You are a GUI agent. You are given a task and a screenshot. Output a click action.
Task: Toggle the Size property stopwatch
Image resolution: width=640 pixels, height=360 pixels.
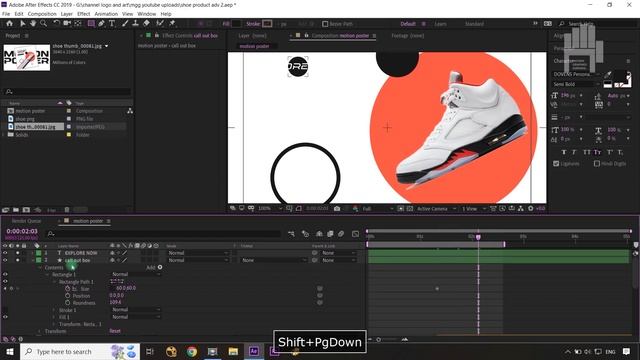67,289
